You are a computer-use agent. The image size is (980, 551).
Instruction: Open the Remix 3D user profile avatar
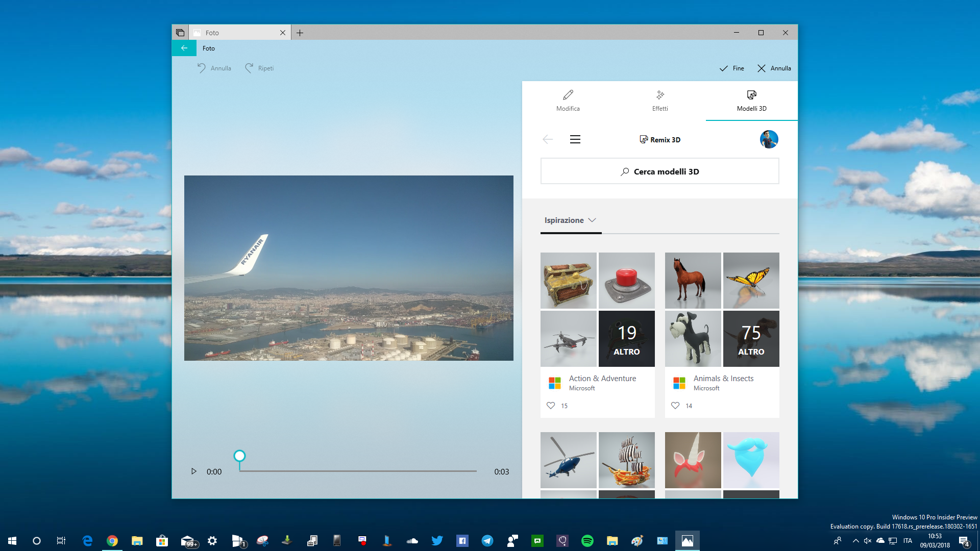(769, 139)
